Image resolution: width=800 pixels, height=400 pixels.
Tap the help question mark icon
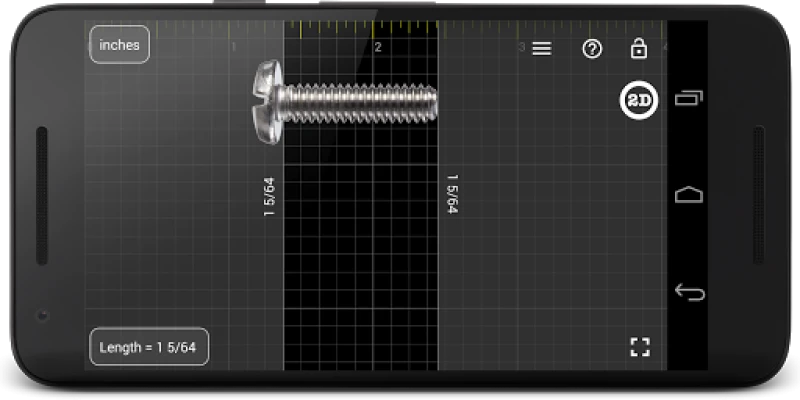(592, 49)
